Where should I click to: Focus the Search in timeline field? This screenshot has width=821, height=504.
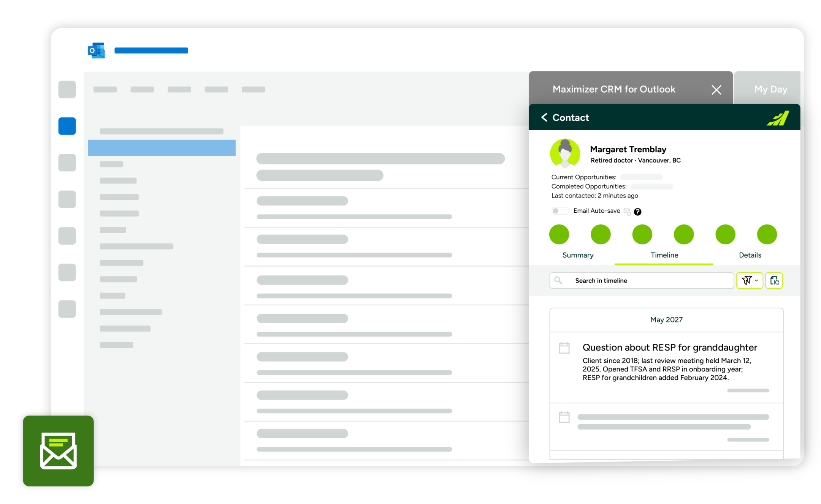point(641,280)
